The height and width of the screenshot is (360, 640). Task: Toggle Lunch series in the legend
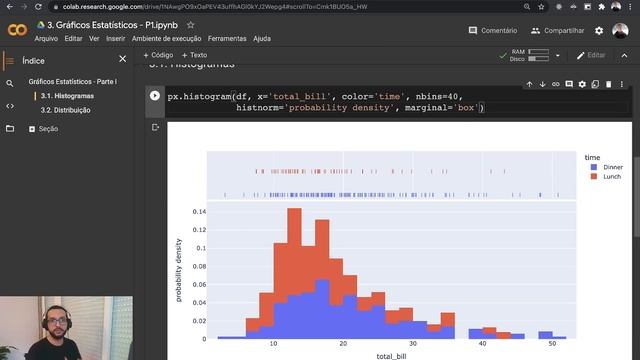pos(606,177)
